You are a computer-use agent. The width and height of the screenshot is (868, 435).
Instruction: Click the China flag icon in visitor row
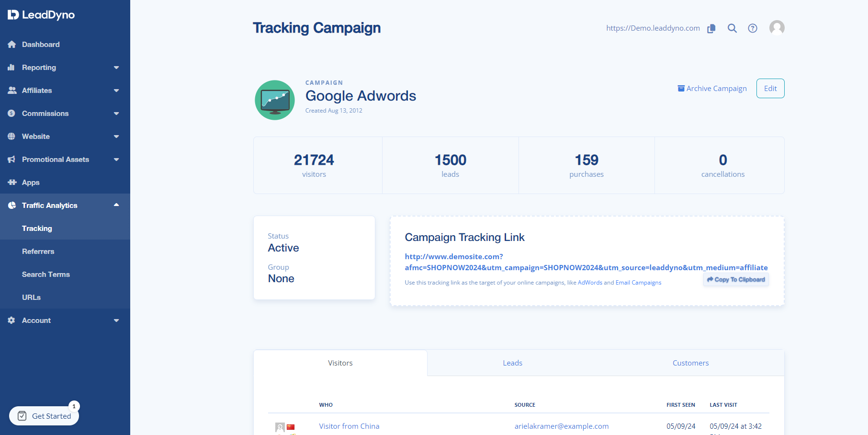(291, 427)
